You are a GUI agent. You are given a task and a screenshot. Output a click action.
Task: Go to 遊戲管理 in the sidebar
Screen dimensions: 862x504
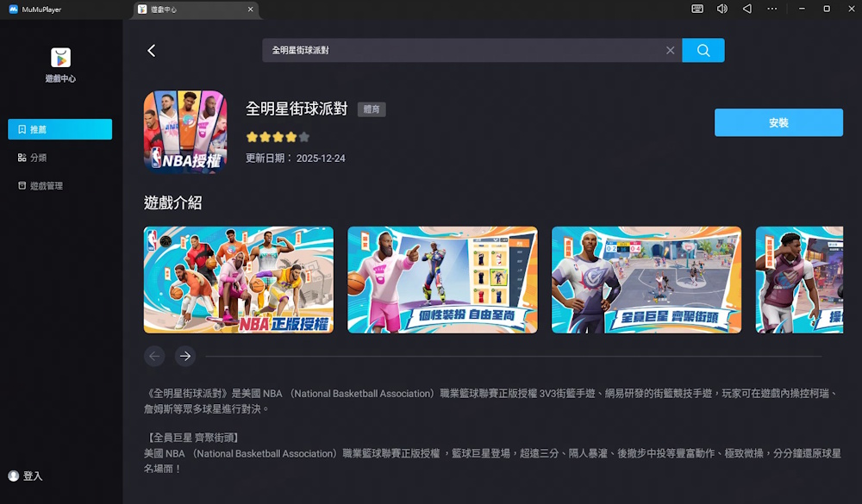[x=46, y=186]
